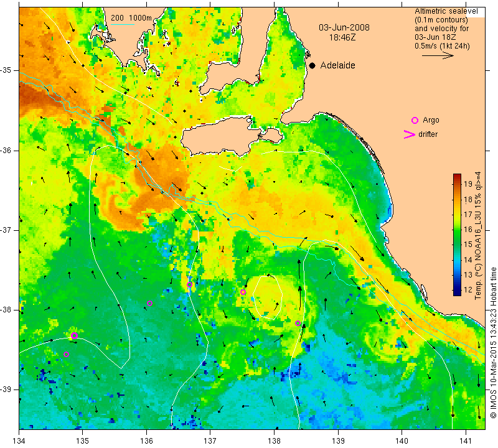Screen dimensions: 498x448
Task: Click the longitude axis label 141
Action: 466,441
